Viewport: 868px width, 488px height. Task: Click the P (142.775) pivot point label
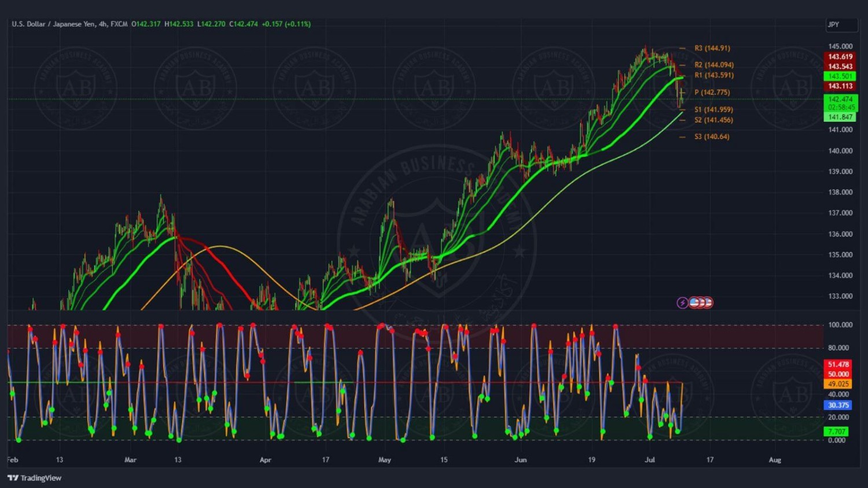pyautogui.click(x=712, y=93)
